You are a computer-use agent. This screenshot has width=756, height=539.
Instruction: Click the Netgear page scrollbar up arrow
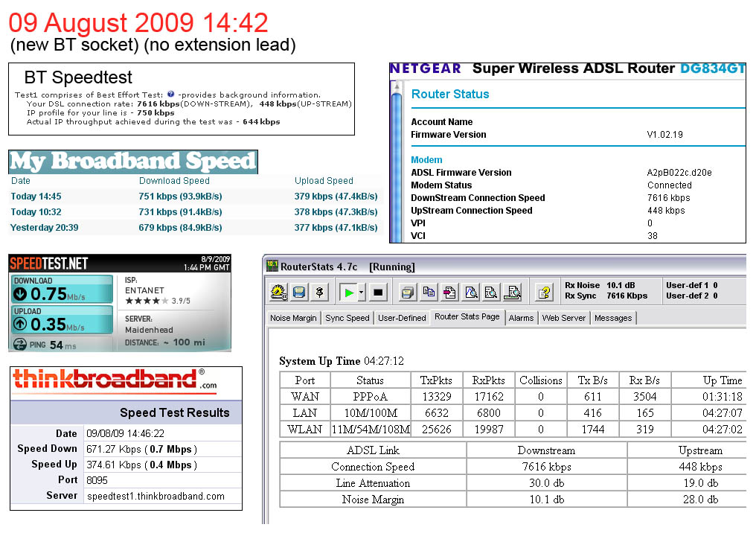[397, 86]
